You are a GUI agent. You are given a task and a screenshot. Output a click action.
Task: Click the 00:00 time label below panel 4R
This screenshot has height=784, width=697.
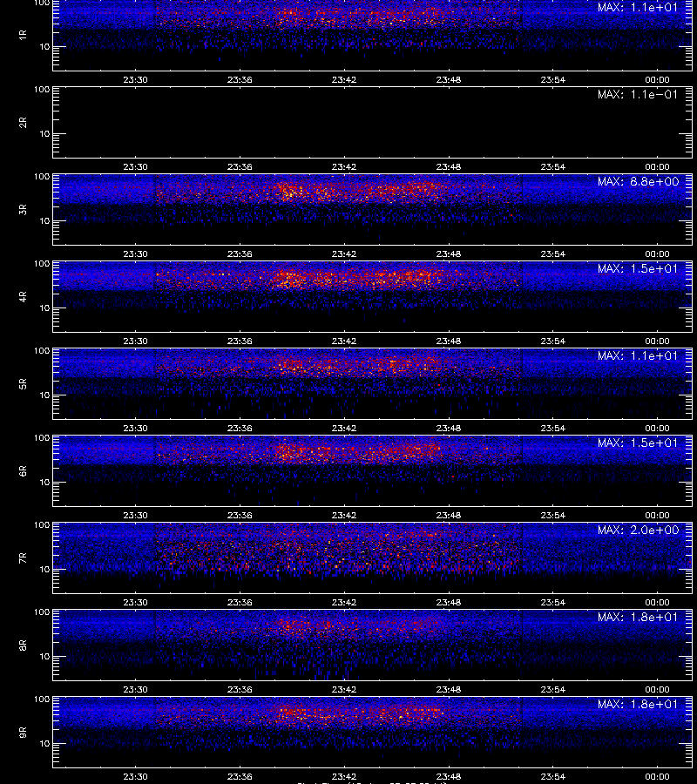[657, 341]
